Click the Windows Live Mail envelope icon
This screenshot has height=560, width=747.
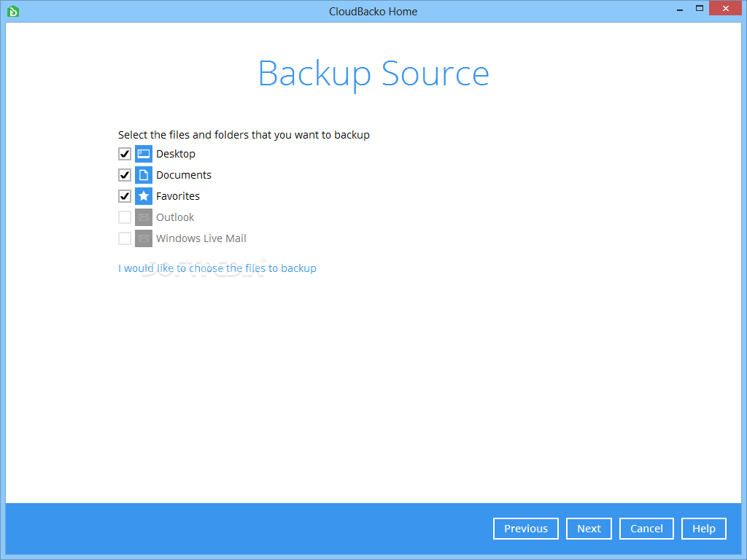(144, 238)
